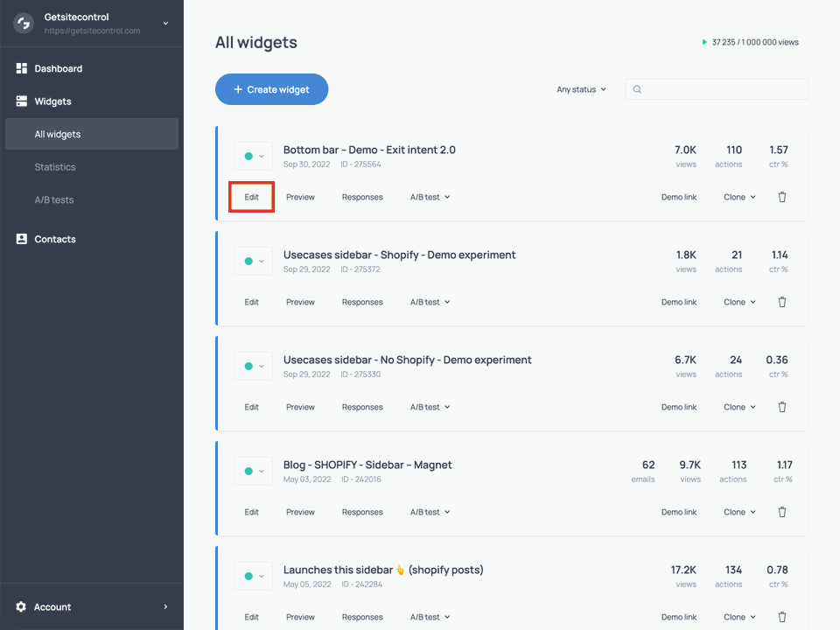
Task: Open the Dashboard from the sidebar icon
Action: pyautogui.click(x=19, y=68)
